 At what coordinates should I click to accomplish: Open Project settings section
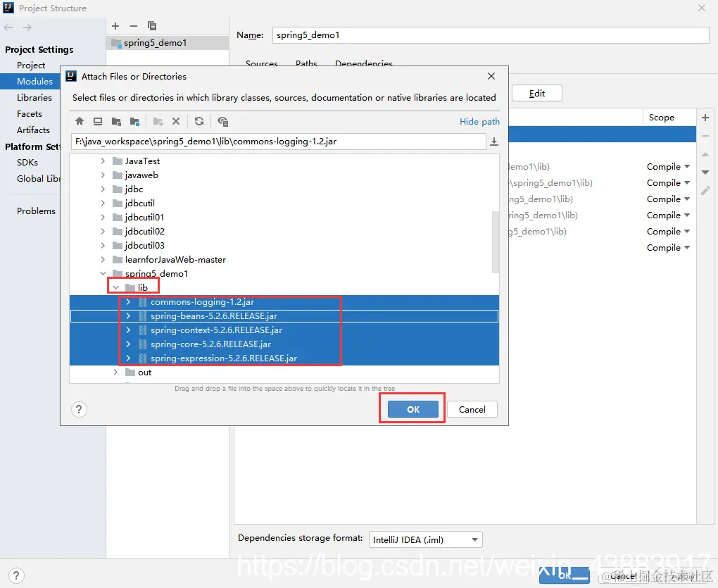click(31, 65)
